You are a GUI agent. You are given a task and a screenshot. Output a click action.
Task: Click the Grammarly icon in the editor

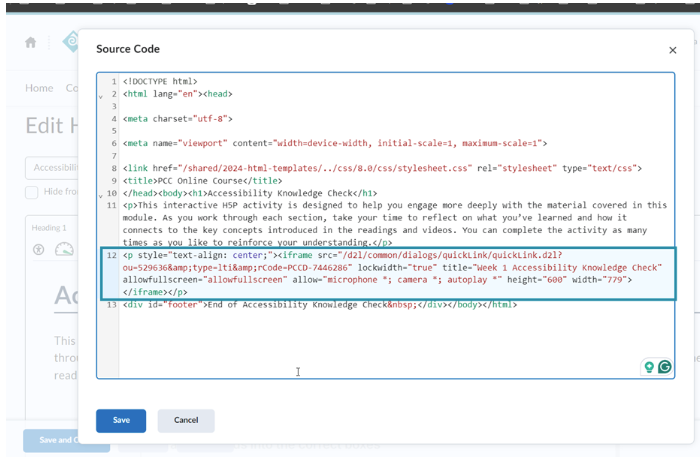(x=664, y=367)
